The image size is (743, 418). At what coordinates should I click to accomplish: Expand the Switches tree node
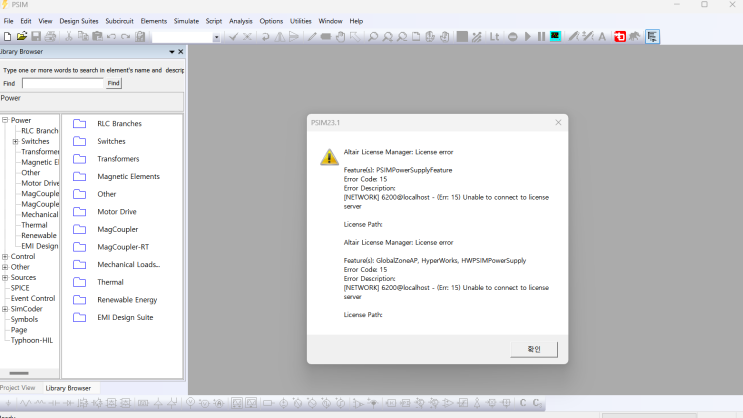tap(15, 141)
